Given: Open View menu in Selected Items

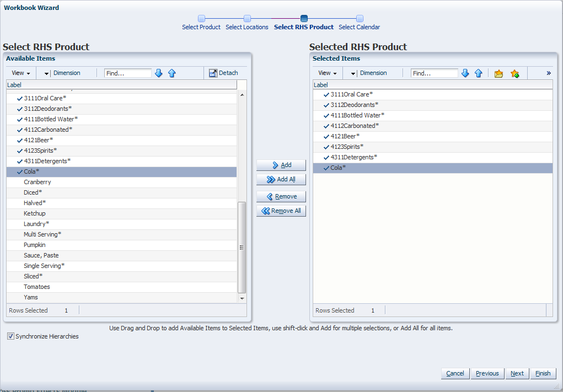Looking at the screenshot, I should (328, 73).
